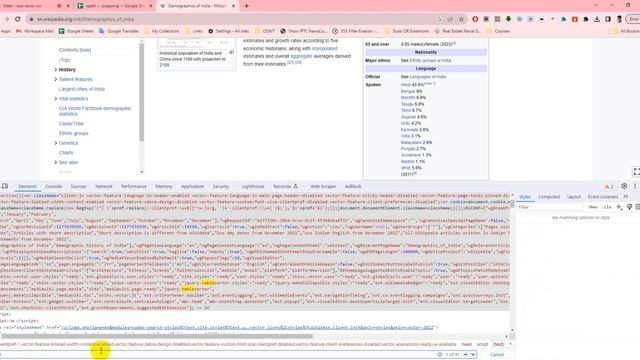640x360 pixels.
Task: Open the share page icon in address bar
Action: pyautogui.click(x=451, y=19)
